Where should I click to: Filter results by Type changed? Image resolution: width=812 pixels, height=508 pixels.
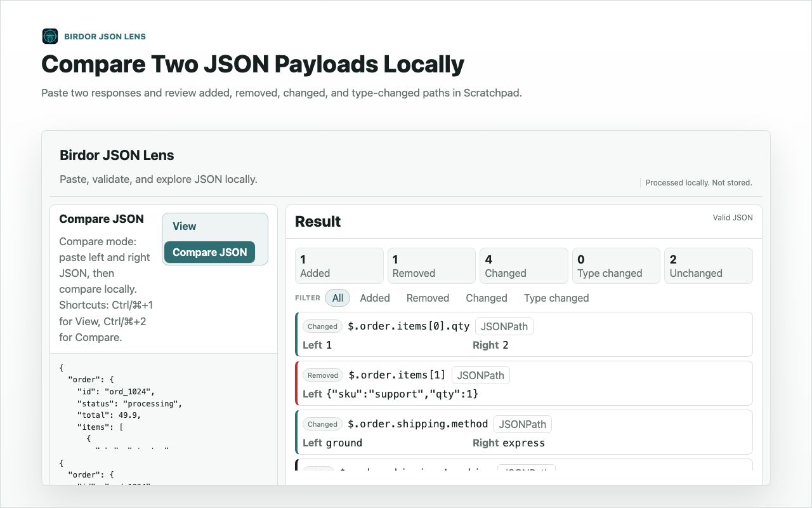click(556, 298)
